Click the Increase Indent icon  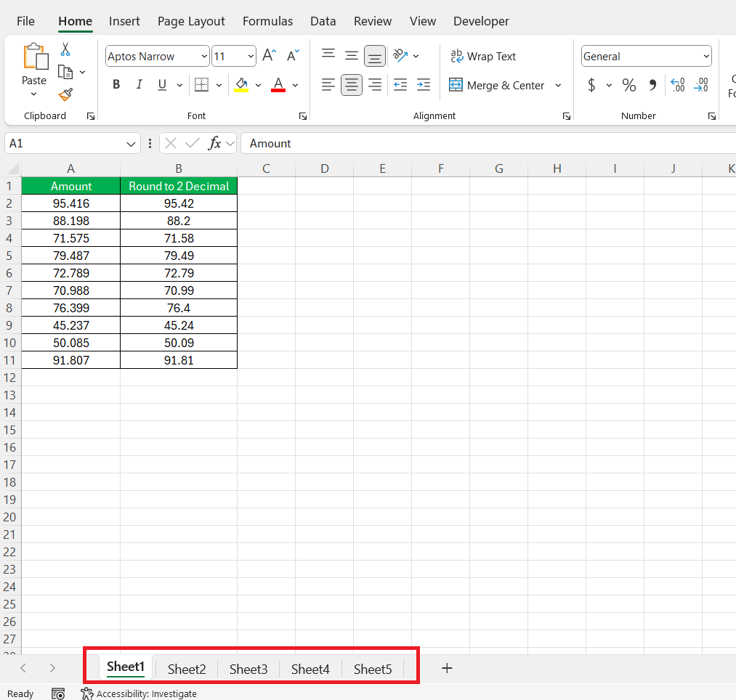pos(424,85)
